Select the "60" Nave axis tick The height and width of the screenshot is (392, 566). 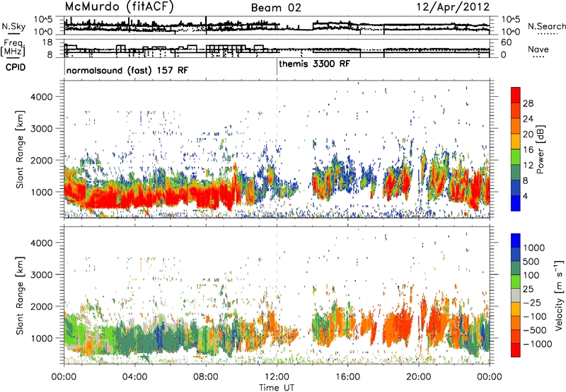coord(507,42)
